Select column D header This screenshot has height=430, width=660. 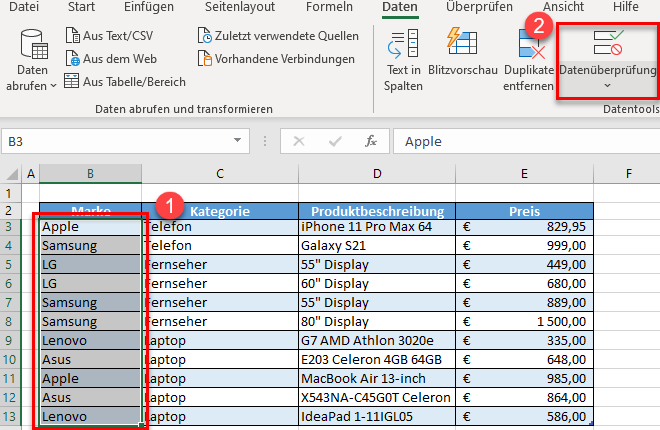pos(377,174)
